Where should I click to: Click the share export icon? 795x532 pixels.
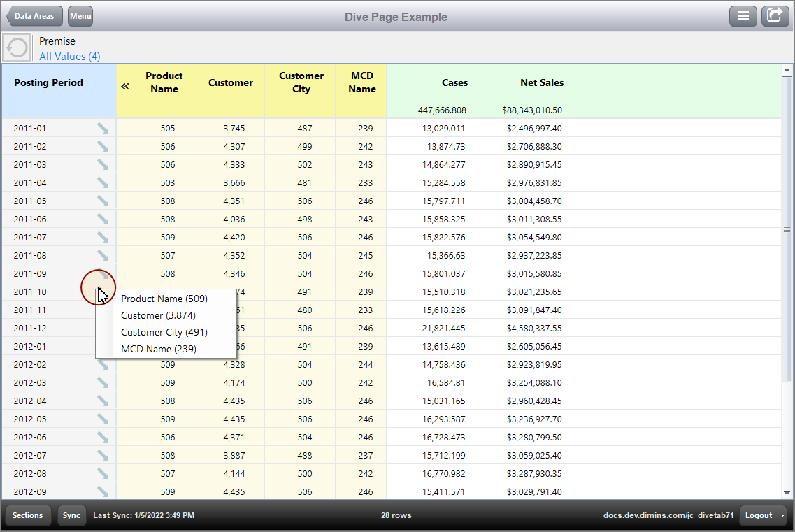click(x=775, y=16)
